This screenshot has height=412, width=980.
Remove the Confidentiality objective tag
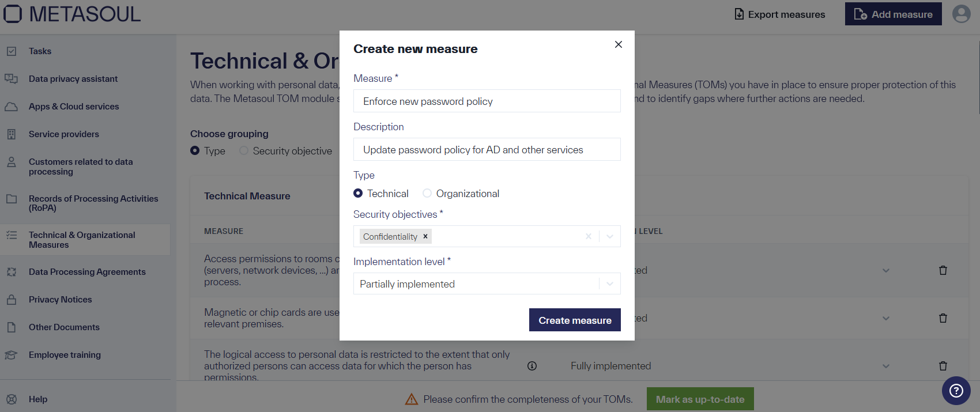[425, 236]
